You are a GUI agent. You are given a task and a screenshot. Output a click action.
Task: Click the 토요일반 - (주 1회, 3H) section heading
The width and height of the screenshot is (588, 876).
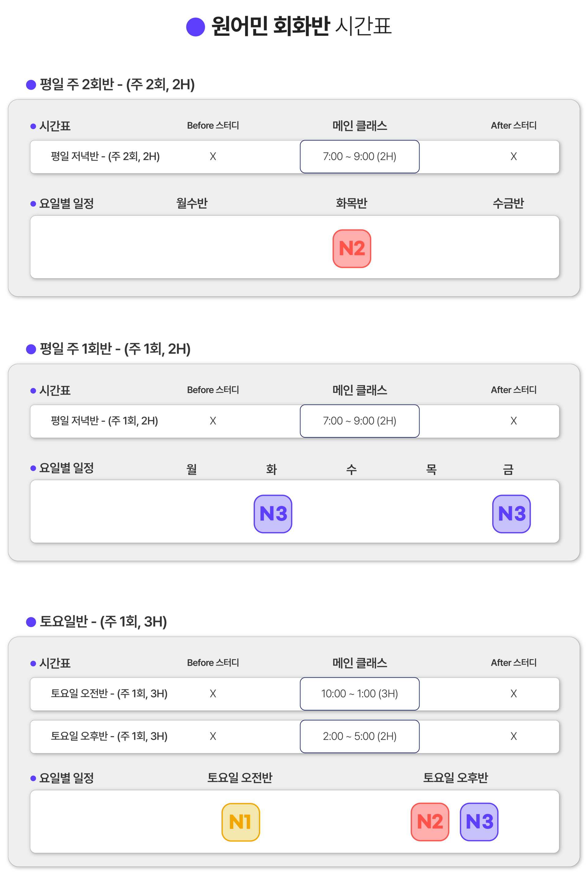tap(103, 622)
